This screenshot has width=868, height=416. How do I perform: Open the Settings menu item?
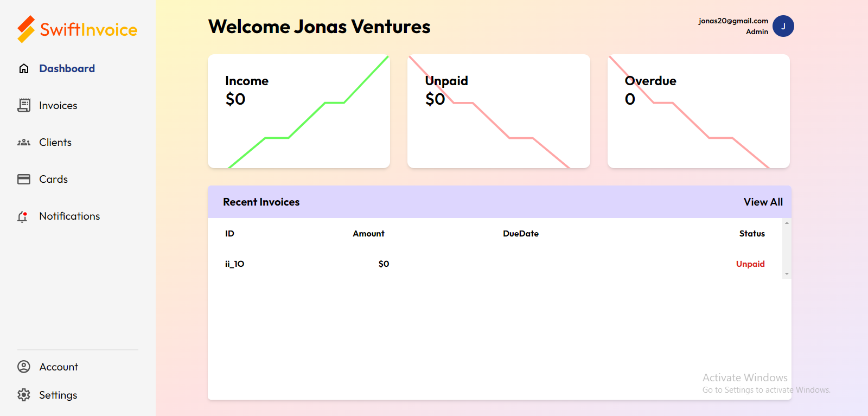(58, 395)
